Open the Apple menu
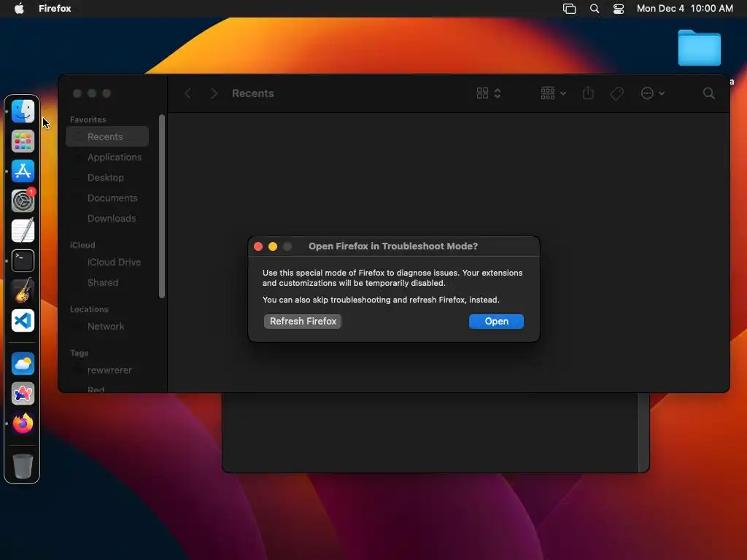Image resolution: width=747 pixels, height=560 pixels. pyautogui.click(x=19, y=8)
